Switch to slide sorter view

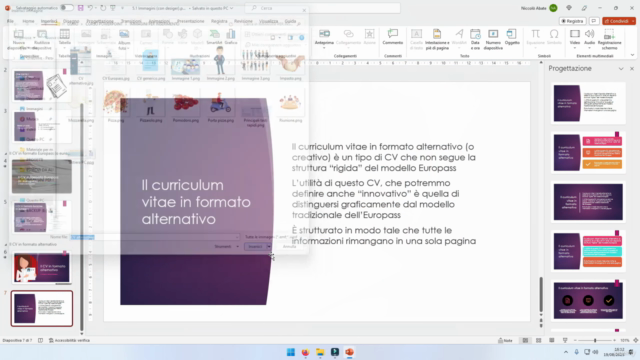click(538, 340)
